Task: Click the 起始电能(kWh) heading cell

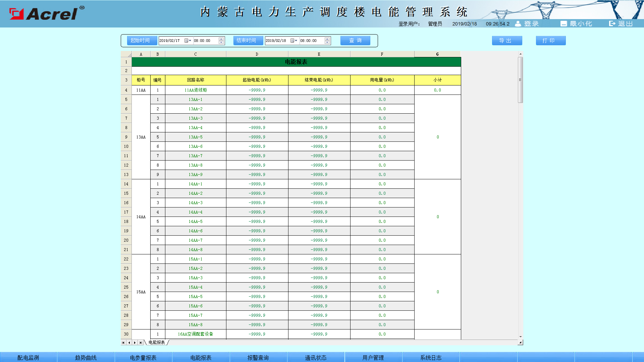Action: click(257, 80)
